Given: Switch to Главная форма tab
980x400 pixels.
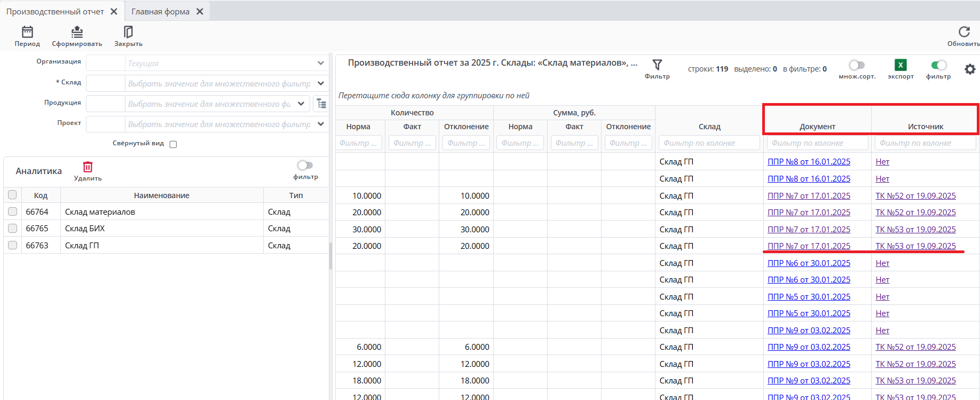Looking at the screenshot, I should (x=160, y=12).
